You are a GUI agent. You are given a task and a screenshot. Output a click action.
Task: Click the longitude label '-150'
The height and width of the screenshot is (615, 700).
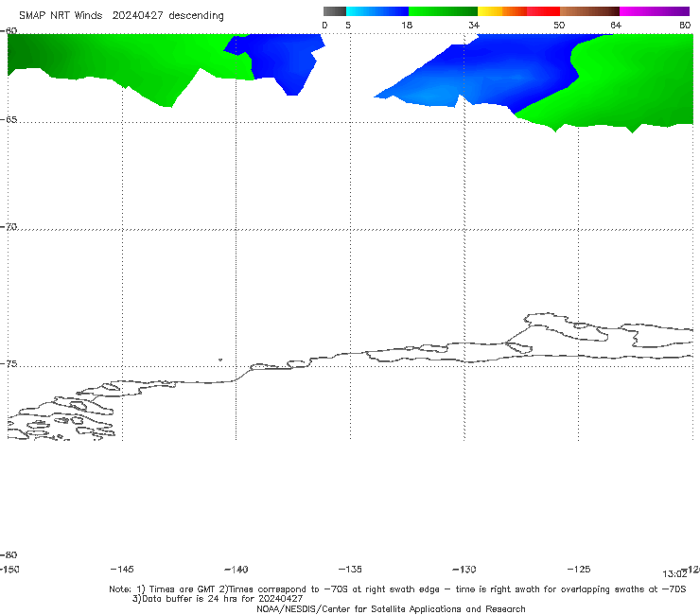9,569
